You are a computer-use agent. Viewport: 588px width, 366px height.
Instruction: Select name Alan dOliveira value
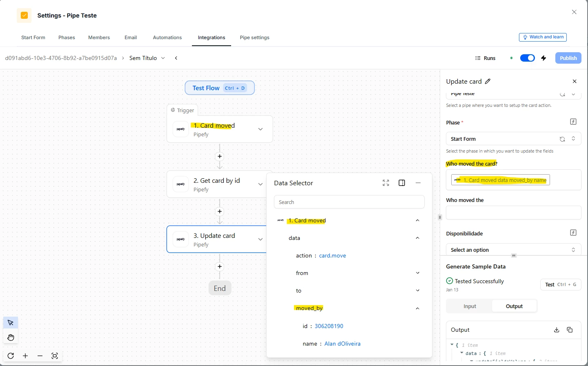click(342, 344)
